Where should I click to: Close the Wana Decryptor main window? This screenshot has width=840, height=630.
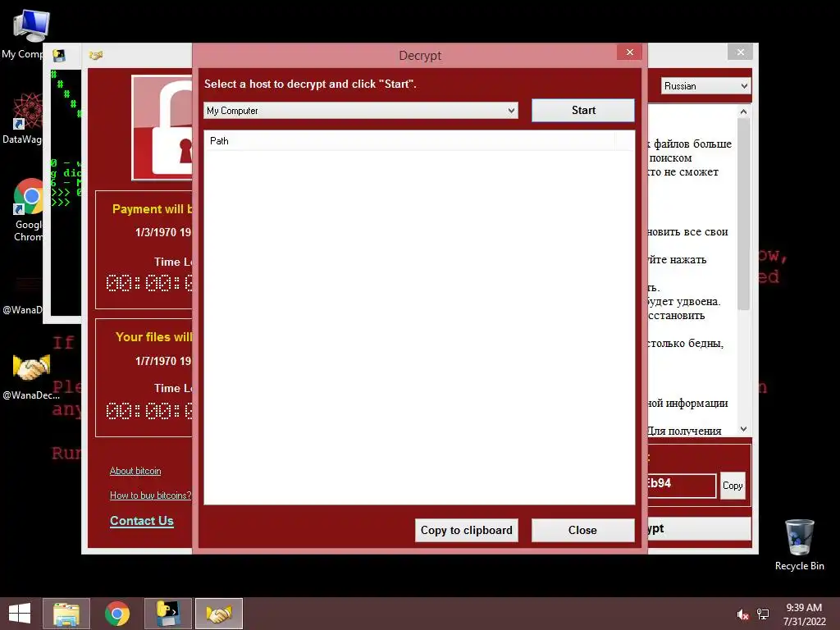[x=741, y=52]
